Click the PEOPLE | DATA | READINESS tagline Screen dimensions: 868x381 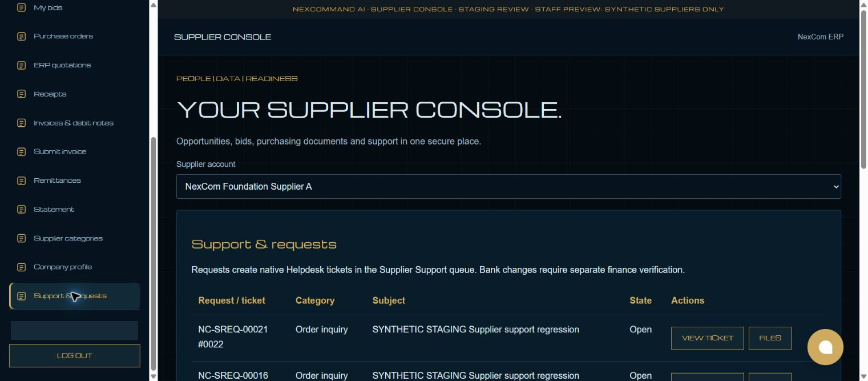click(237, 79)
